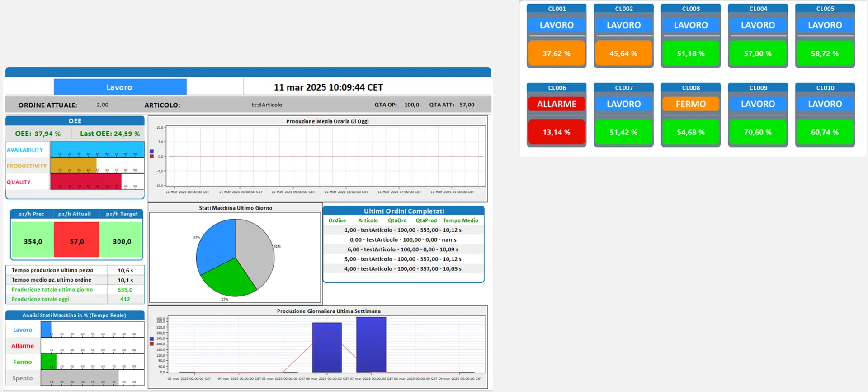Screen dimensions: 868x392
Task: Click the PRODUCTIVITY gauge bar
Action: coord(97,166)
